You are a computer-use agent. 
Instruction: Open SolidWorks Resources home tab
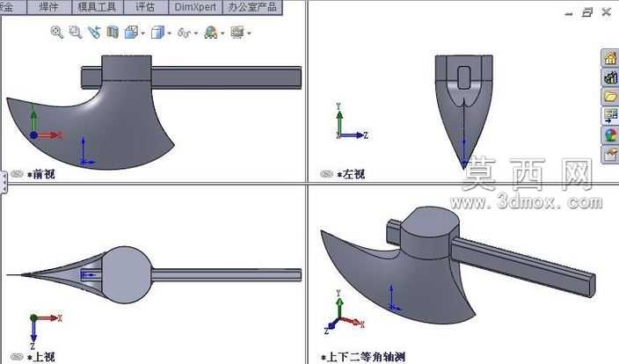[x=610, y=58]
